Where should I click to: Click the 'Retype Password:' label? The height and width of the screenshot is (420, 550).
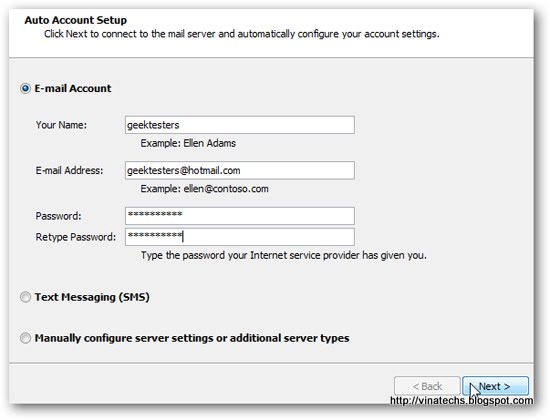point(75,237)
